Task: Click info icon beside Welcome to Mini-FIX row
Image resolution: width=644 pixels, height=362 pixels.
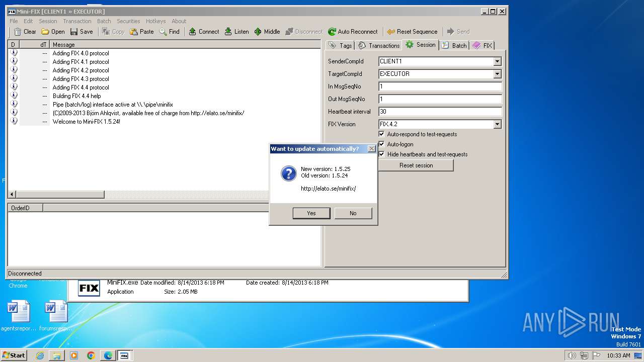Action: [14, 121]
